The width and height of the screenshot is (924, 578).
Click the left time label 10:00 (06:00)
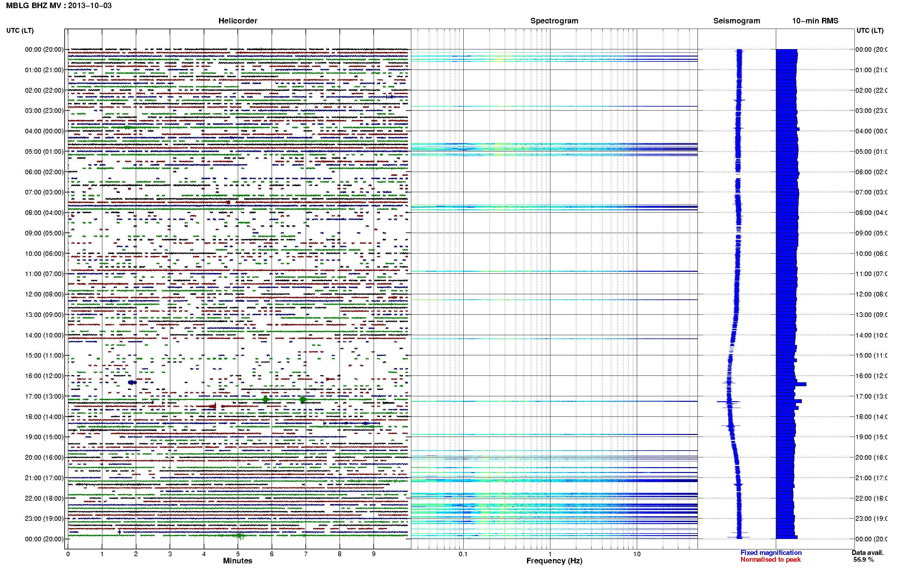(44, 254)
